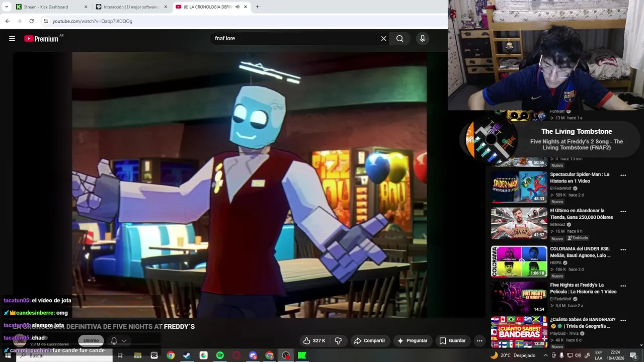Screen dimensions: 644x362
Task: Start voice search with the microphone
Action: pos(423,39)
